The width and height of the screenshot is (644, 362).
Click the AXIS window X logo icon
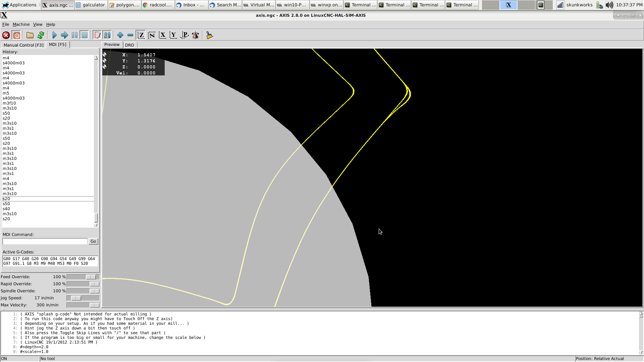point(4,15)
